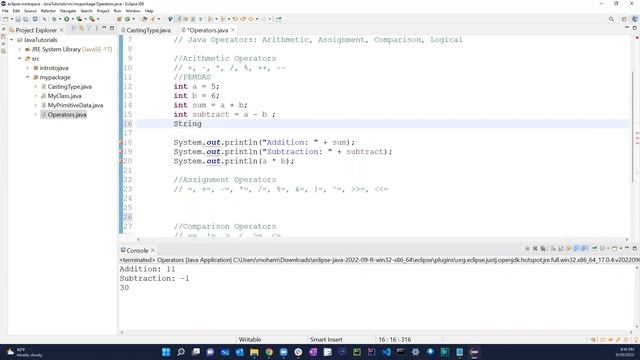Screen dimensions: 640x360
Task: Toggle Scroll Lock in Console toolbar
Action: click(560, 249)
